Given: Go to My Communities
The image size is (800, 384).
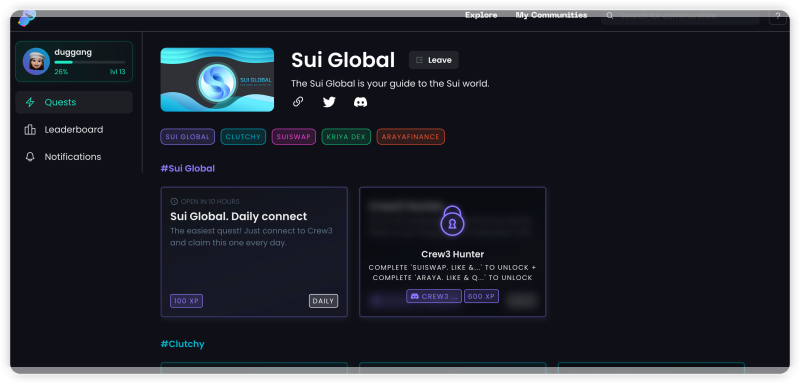Looking at the screenshot, I should click(x=551, y=15).
